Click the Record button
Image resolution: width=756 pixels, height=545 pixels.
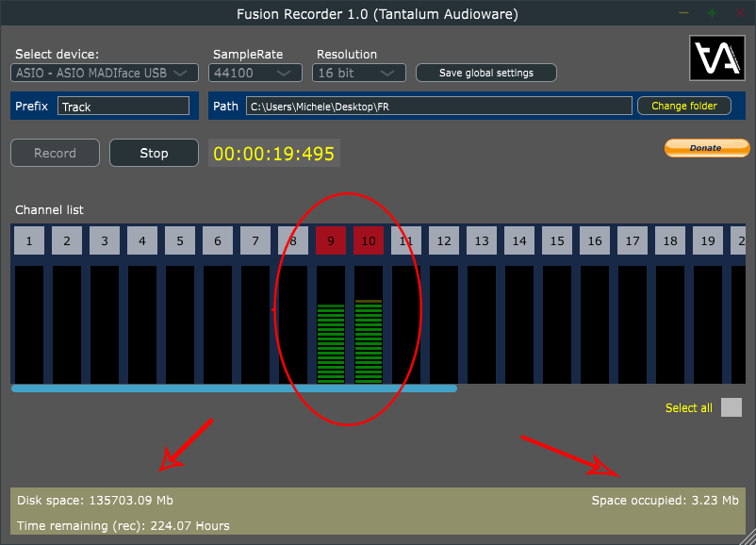point(55,153)
